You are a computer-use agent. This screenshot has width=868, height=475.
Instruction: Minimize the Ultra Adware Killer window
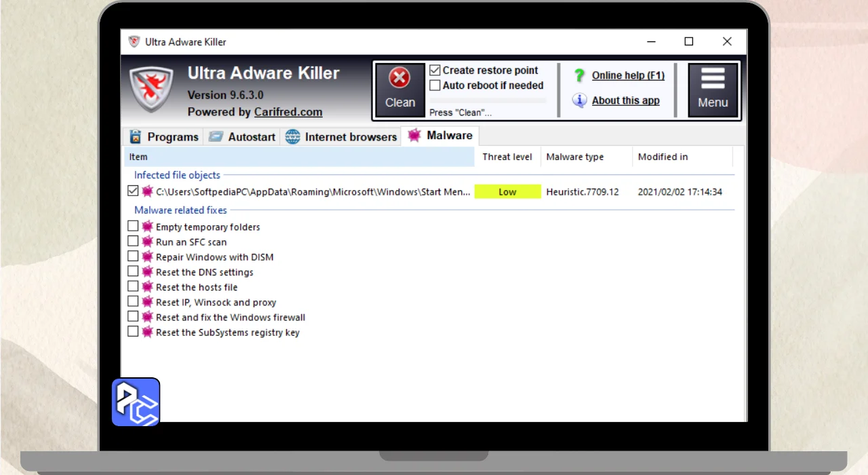coord(650,41)
